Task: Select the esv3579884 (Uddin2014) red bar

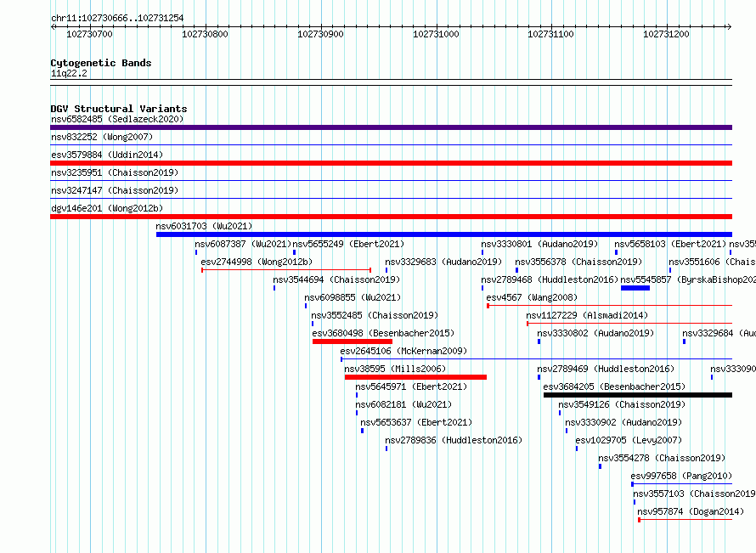Action: pos(391,163)
